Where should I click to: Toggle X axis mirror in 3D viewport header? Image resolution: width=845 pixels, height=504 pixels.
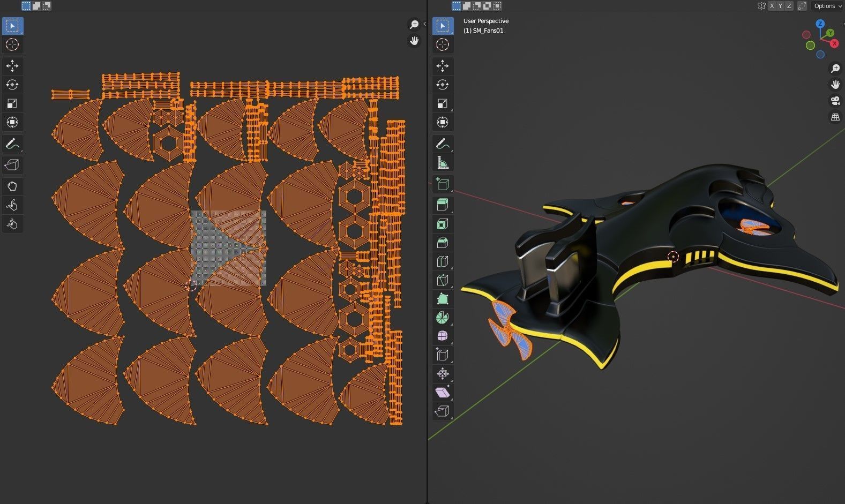[x=772, y=6]
